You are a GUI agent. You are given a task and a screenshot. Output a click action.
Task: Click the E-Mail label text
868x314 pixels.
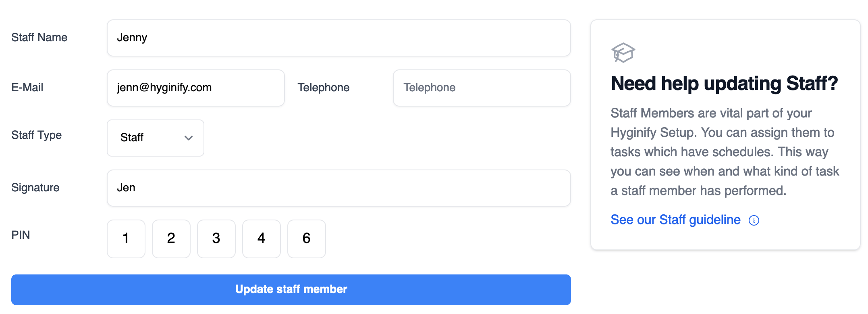(x=27, y=88)
